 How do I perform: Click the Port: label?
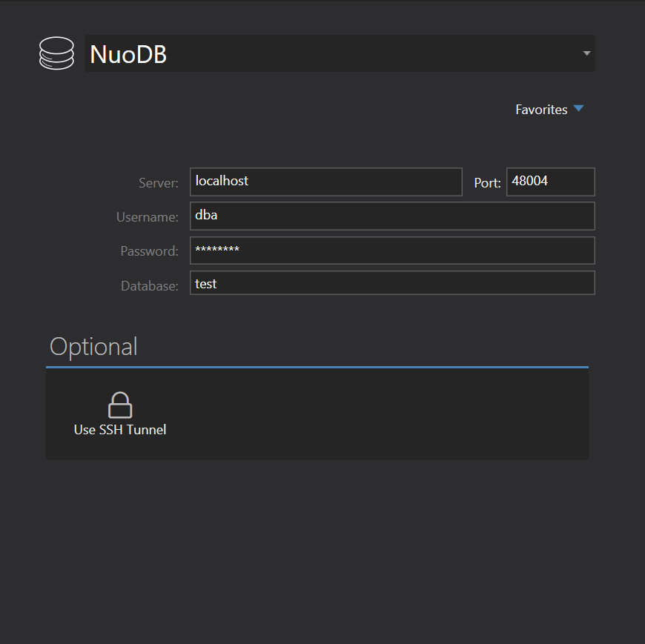(487, 183)
